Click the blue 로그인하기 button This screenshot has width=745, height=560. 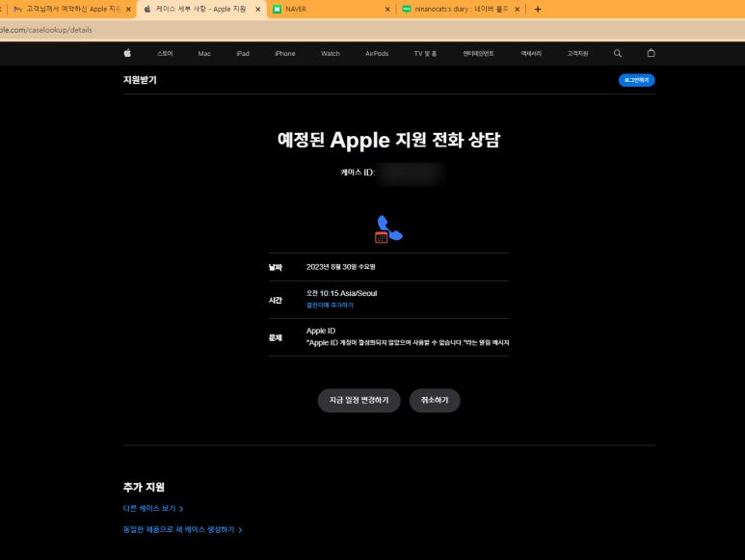pos(636,80)
